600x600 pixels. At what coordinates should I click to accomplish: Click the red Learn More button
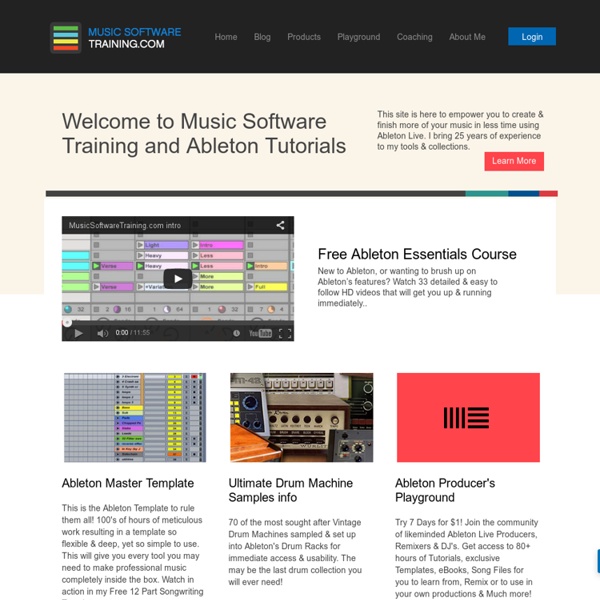pyautogui.click(x=514, y=161)
